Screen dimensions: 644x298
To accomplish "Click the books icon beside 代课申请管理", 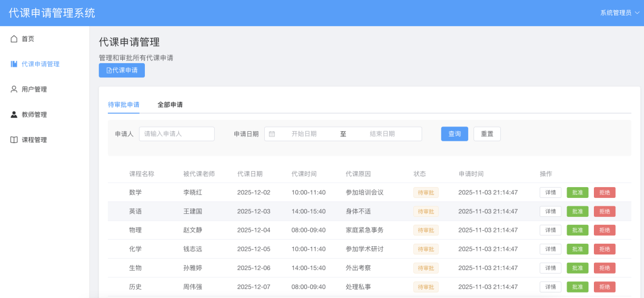I will [14, 64].
